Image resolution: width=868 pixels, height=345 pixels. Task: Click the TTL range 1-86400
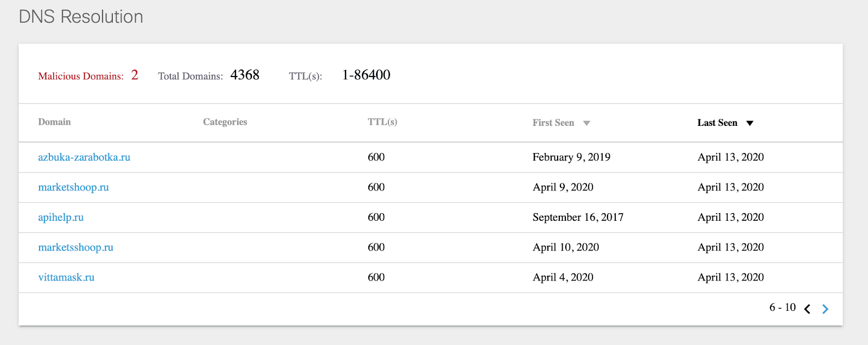click(x=366, y=75)
